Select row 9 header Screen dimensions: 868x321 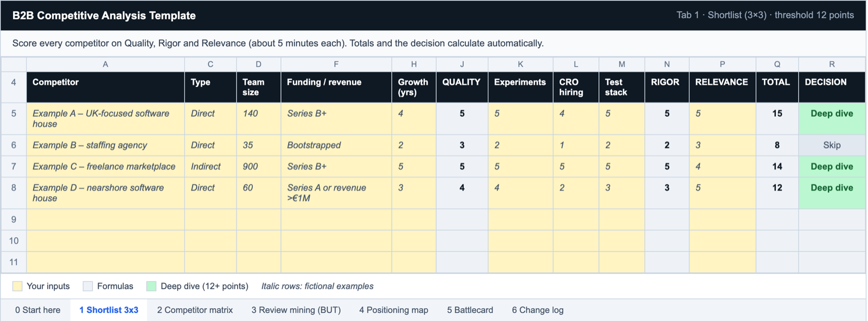[x=14, y=219]
